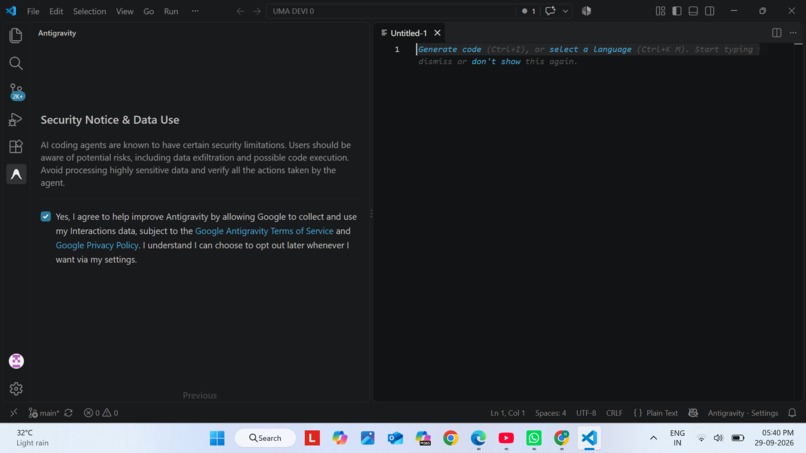Click the robot face status bar icon
This screenshot has width=806, height=453.
tap(693, 413)
